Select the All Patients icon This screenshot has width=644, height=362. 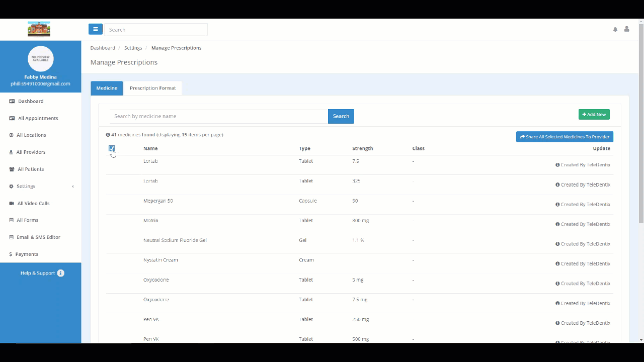[11, 169]
